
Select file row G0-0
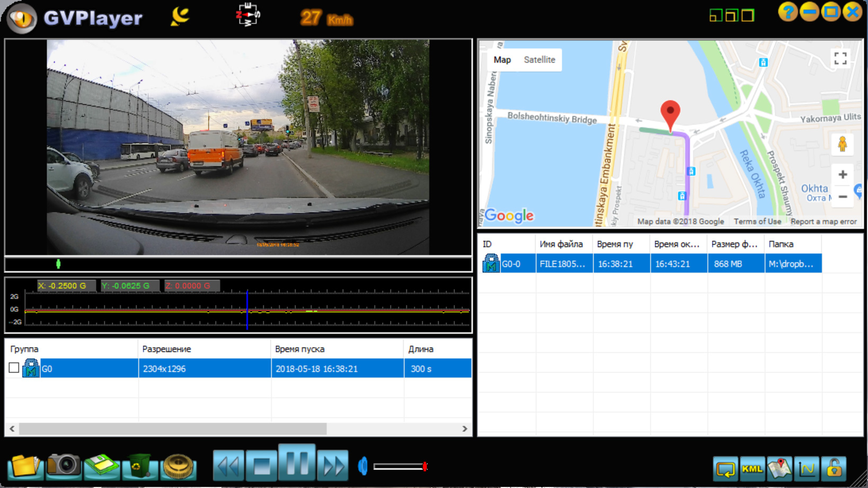pos(652,263)
